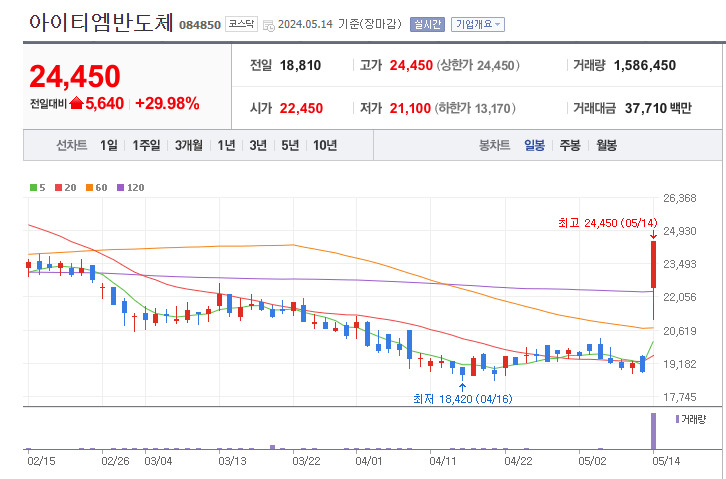Click the 최저 18,420 (04/16) chart label

coord(463,398)
